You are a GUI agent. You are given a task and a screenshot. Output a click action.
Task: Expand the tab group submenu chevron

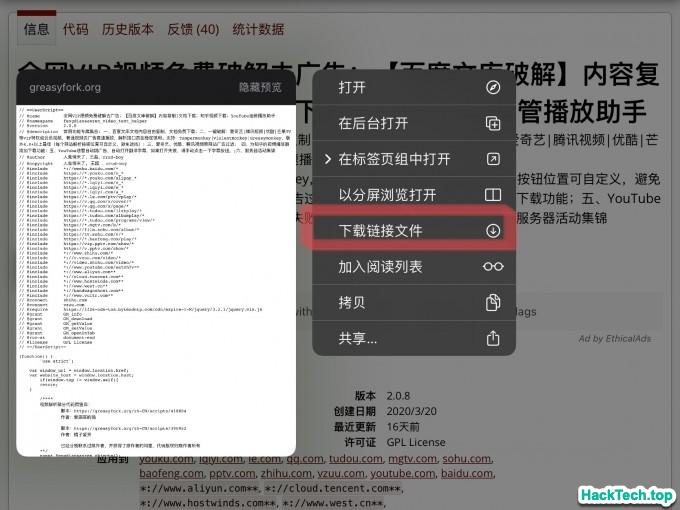pyautogui.click(x=328, y=159)
